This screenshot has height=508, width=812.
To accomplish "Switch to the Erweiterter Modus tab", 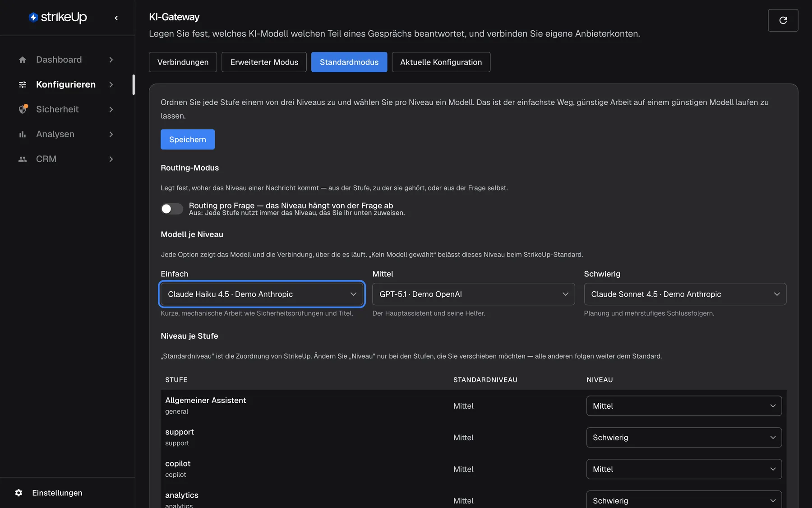I will tap(264, 62).
